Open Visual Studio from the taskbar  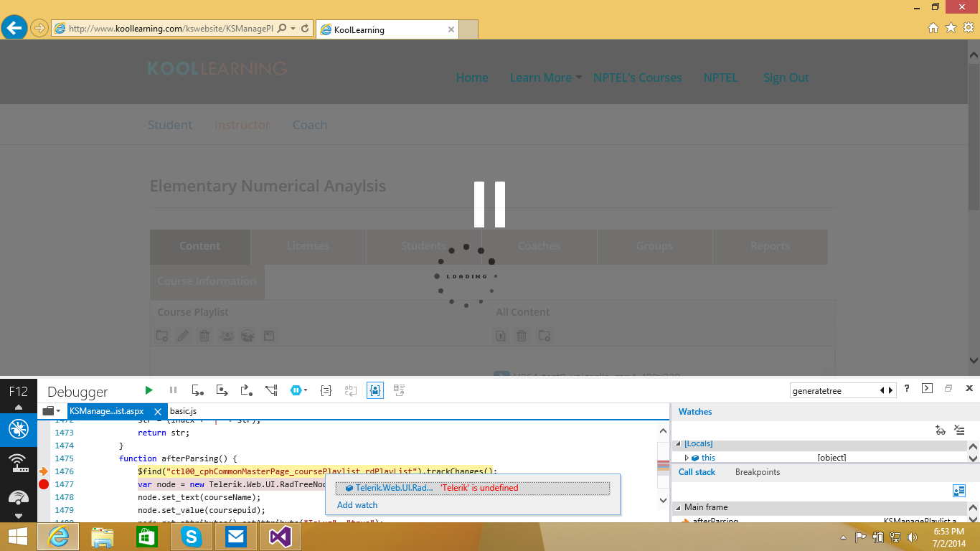(280, 537)
